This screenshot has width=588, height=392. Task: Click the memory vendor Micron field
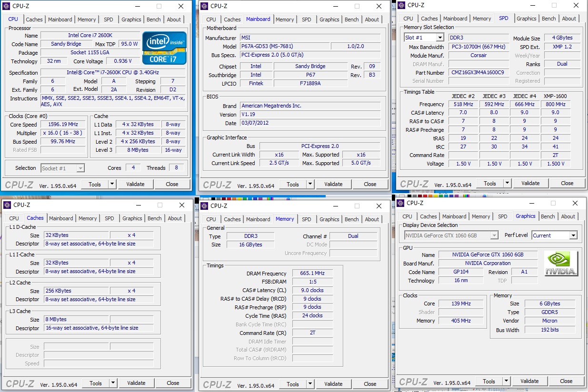(x=550, y=321)
